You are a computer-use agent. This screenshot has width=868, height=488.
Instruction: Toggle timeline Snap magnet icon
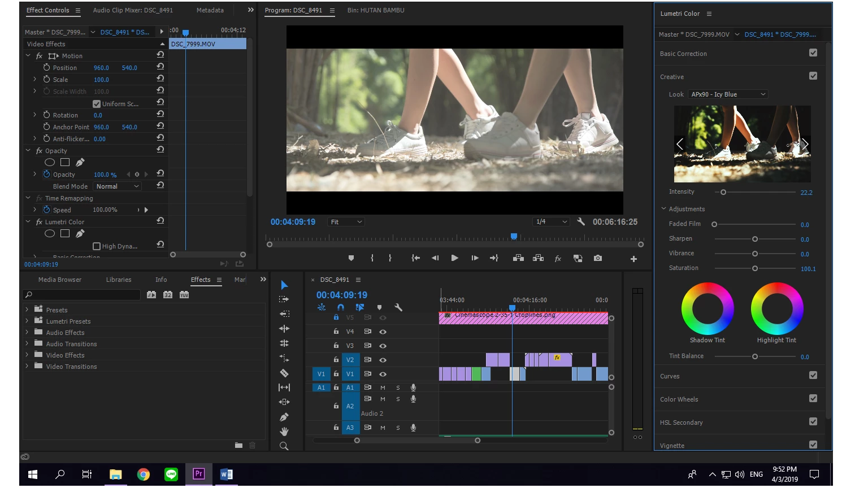341,307
